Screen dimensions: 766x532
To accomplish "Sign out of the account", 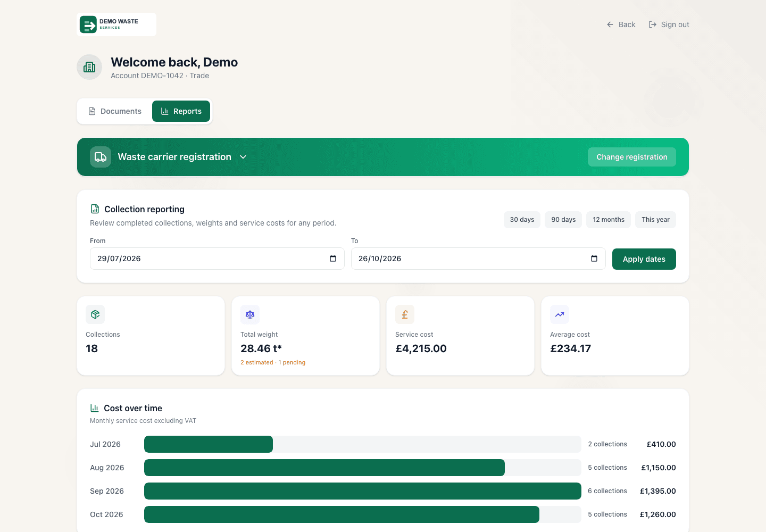I will pyautogui.click(x=669, y=24).
